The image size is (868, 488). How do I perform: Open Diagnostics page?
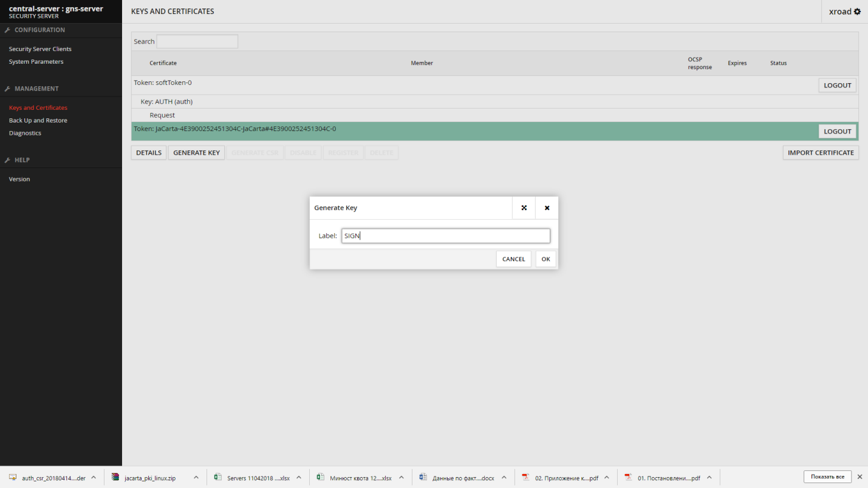click(x=25, y=133)
